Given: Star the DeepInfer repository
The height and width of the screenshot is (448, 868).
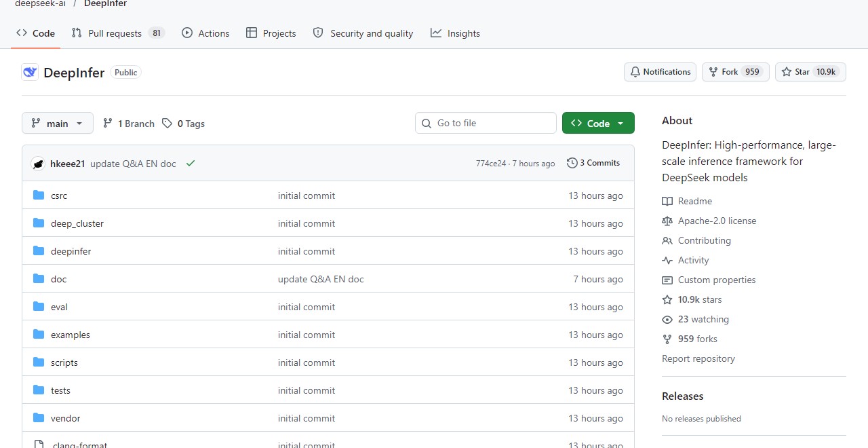Looking at the screenshot, I should [x=810, y=72].
